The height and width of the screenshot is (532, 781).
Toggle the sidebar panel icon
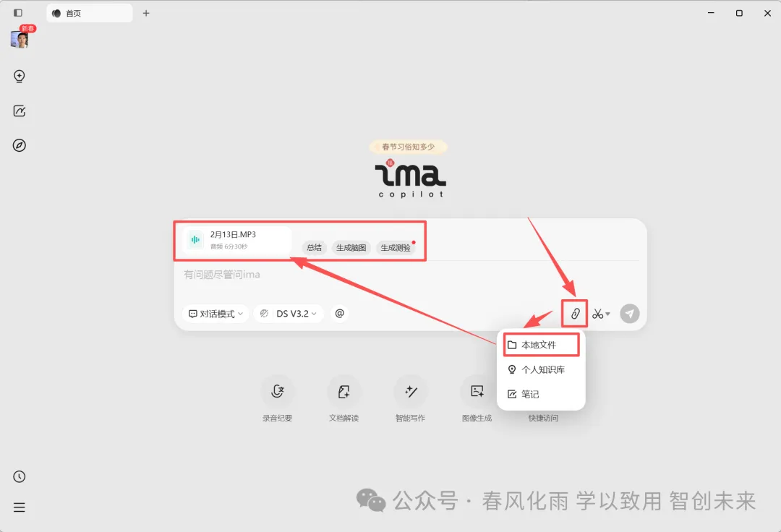pyautogui.click(x=18, y=13)
